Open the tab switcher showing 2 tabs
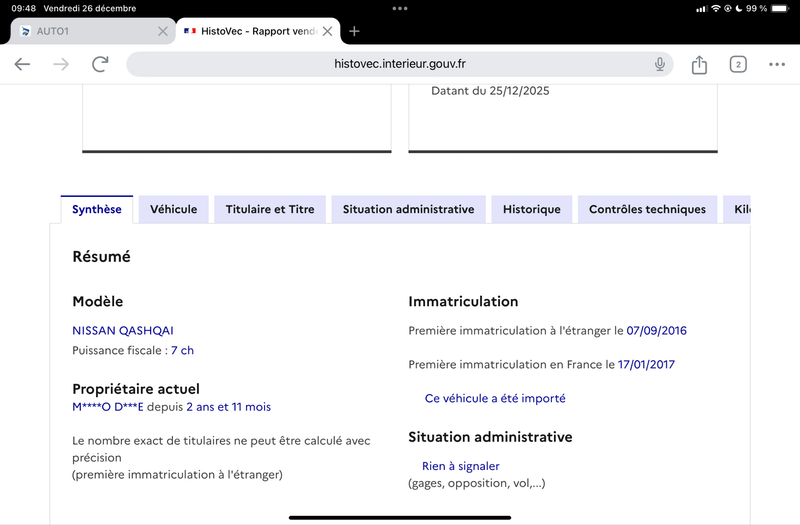 [x=738, y=64]
